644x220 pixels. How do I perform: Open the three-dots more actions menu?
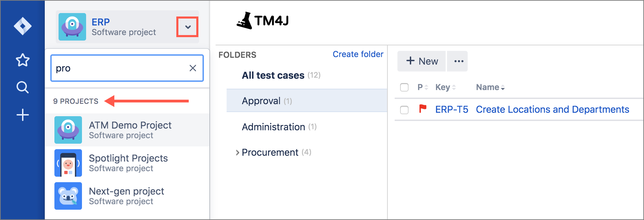point(458,61)
